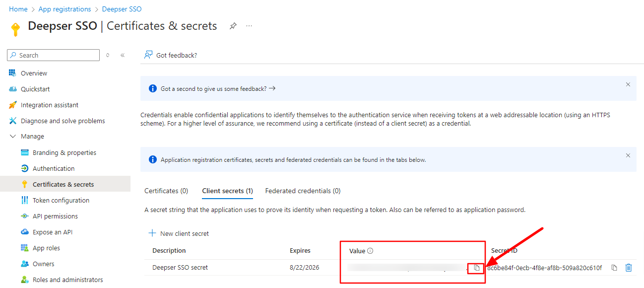
Task: Open the more options ellipsis menu
Action: click(x=249, y=26)
